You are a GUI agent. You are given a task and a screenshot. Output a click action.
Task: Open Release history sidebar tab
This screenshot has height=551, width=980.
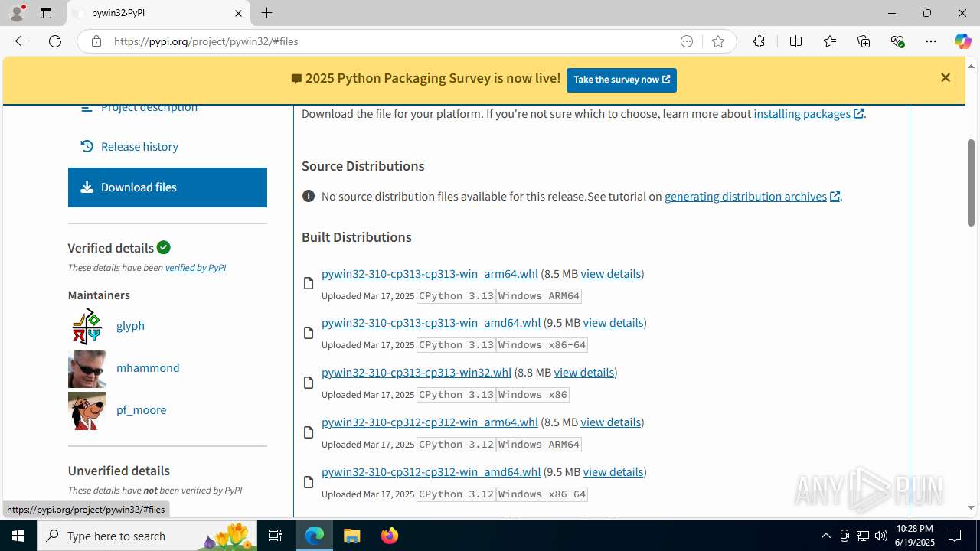click(x=167, y=146)
